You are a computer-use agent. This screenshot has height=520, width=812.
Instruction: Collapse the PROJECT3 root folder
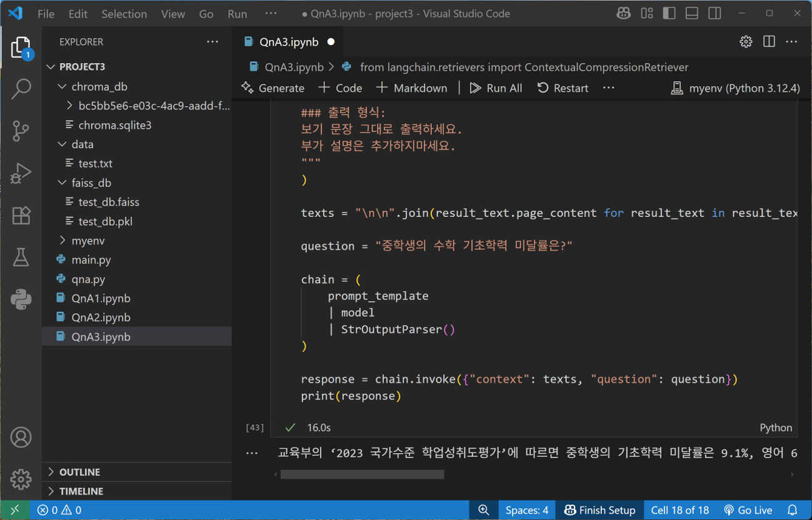click(137, 67)
